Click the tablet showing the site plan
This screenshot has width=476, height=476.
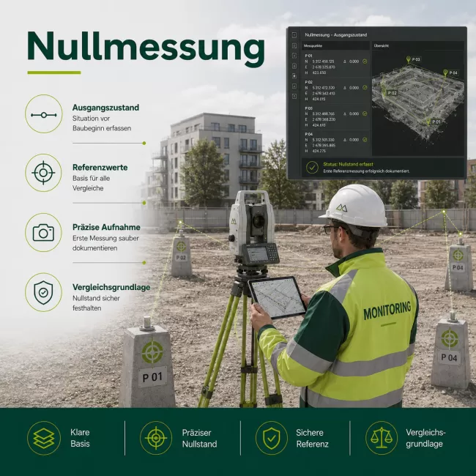[x=277, y=297]
